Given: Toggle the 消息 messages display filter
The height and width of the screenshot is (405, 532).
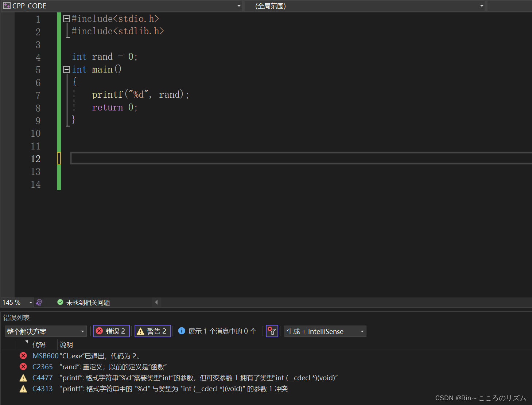Looking at the screenshot, I should pyautogui.click(x=217, y=331).
